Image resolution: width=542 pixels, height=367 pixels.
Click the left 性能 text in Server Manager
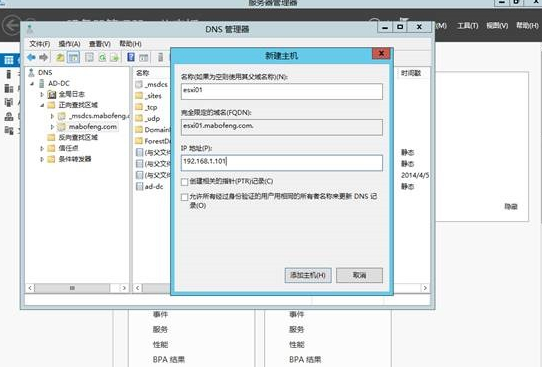pos(160,345)
